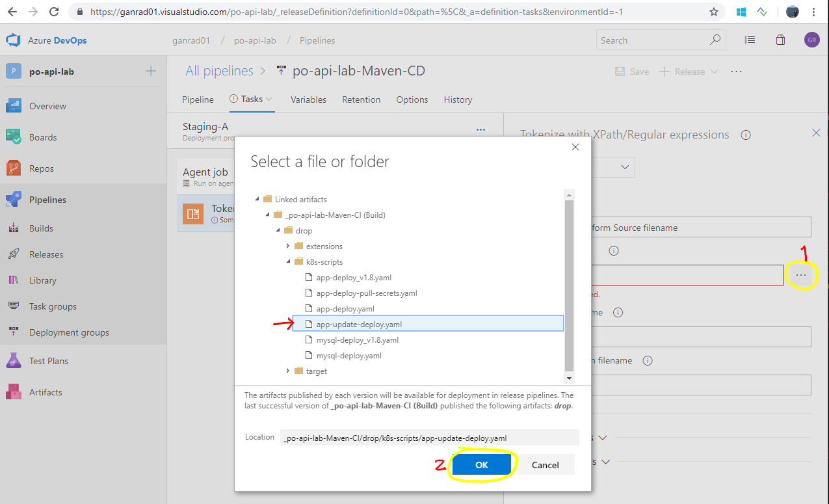Screen dimensions: 829x504
Task: Click the search magnifier icon
Action: pos(715,40)
